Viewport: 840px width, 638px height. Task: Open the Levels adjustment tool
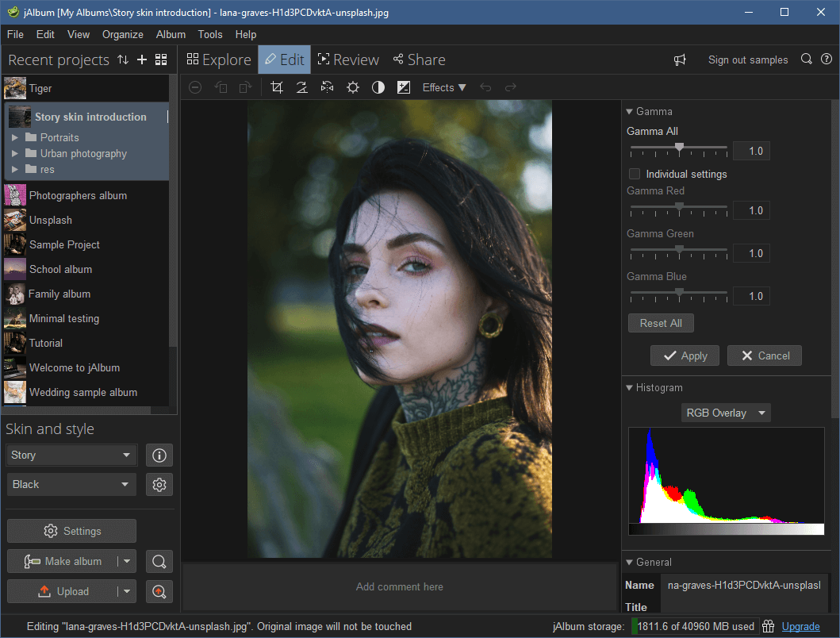404,87
